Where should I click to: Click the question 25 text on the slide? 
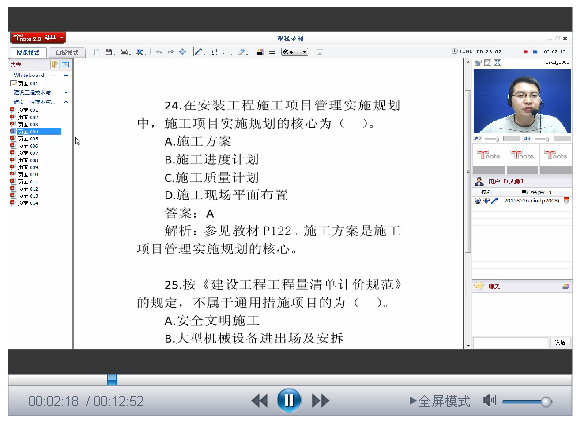pos(269,294)
